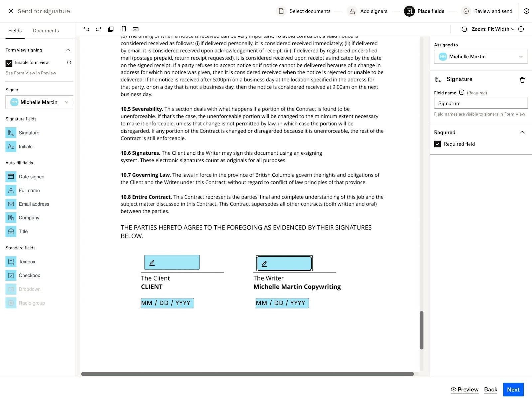The height and width of the screenshot is (402, 532).
Task: Click the Redo icon
Action: tap(98, 29)
